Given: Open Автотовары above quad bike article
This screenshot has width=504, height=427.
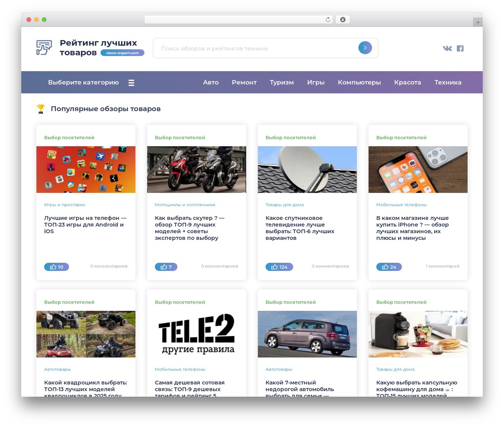Looking at the screenshot, I should [57, 369].
